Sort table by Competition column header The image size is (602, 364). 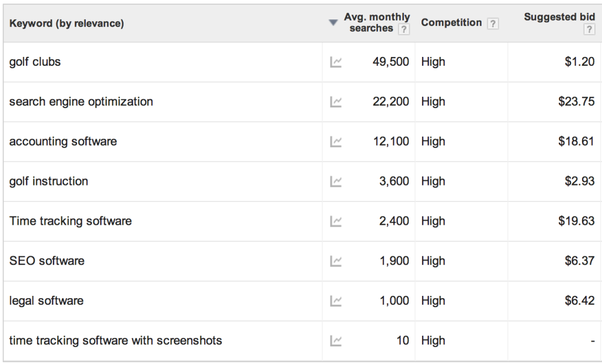tap(451, 23)
